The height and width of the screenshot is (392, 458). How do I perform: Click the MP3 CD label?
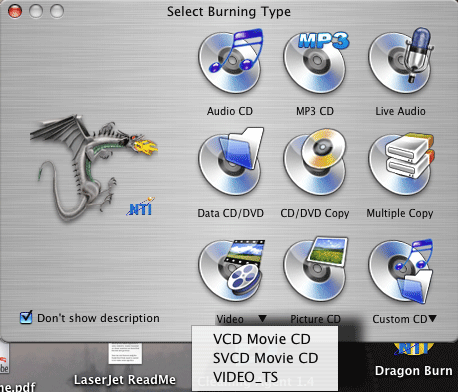pos(315,111)
